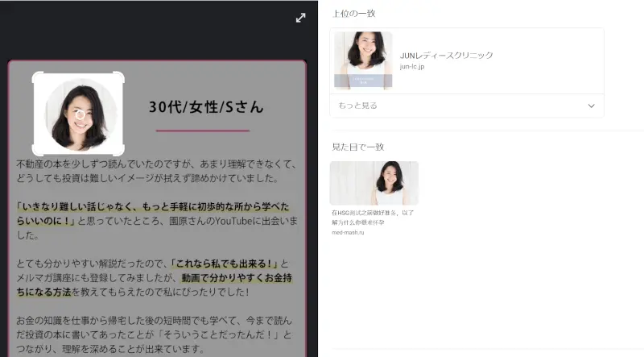Click the 30代/女性/Sさん heading text
This screenshot has height=357, width=644.
[205, 106]
